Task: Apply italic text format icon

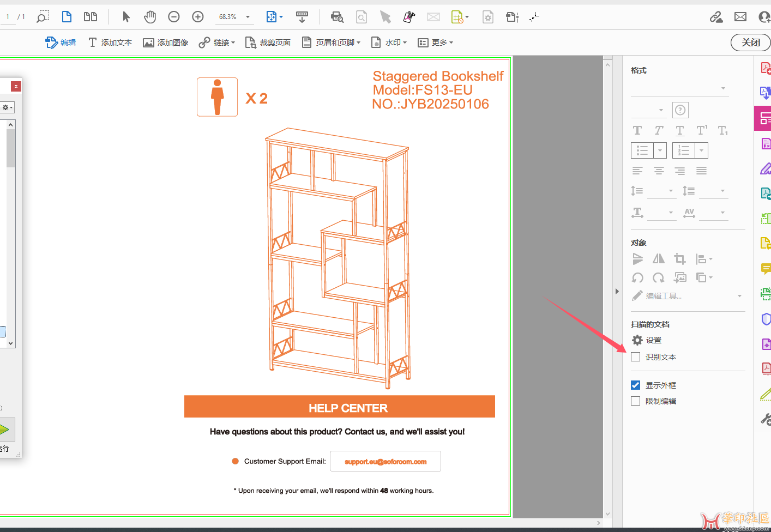Action: pyautogui.click(x=659, y=130)
